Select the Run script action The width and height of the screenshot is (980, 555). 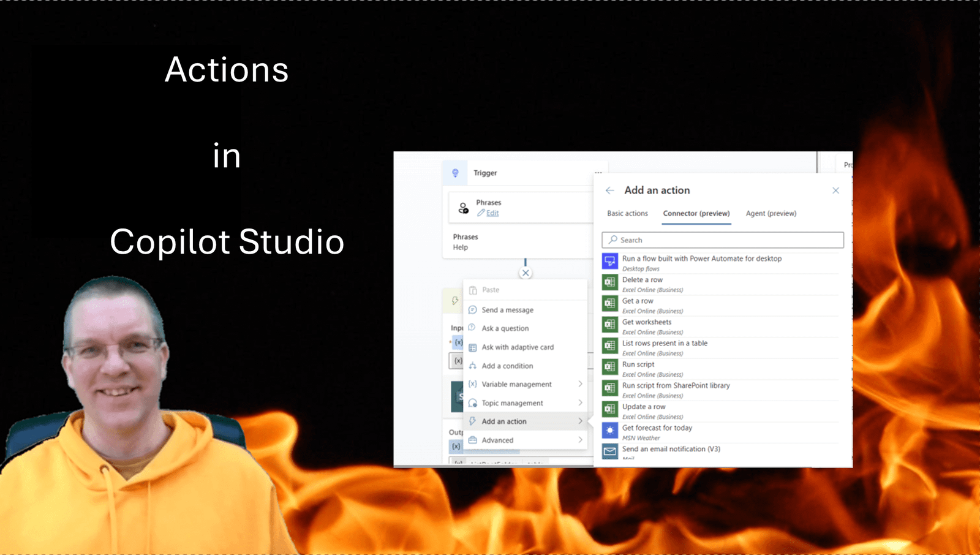click(x=638, y=364)
